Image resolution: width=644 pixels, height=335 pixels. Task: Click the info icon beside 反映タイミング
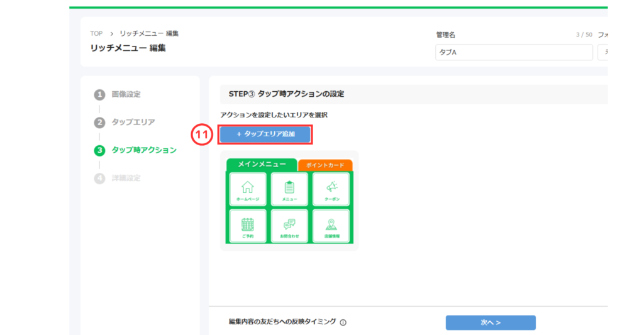[343, 323]
